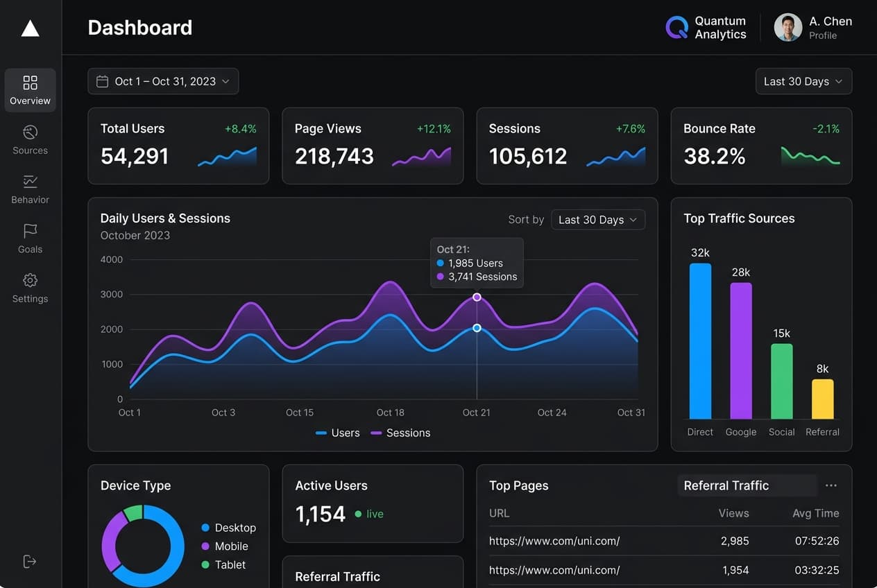The image size is (877, 588).
Task: Open the Sort by Last 30 Days dropdown
Action: point(598,220)
